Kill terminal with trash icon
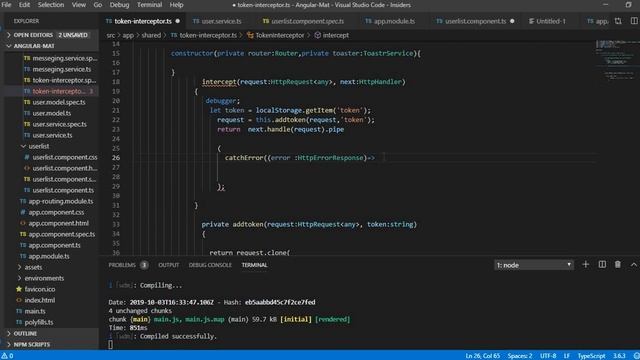This screenshot has height=360, width=640. click(618, 265)
